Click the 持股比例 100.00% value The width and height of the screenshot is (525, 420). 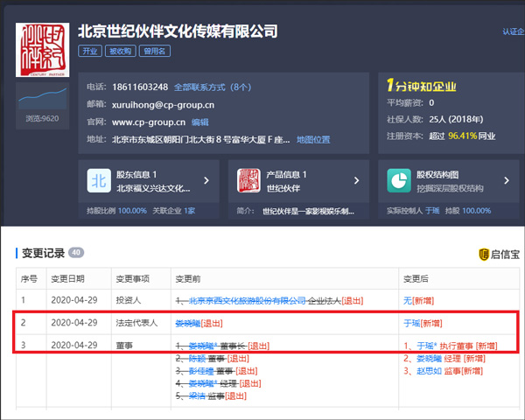coord(132,211)
